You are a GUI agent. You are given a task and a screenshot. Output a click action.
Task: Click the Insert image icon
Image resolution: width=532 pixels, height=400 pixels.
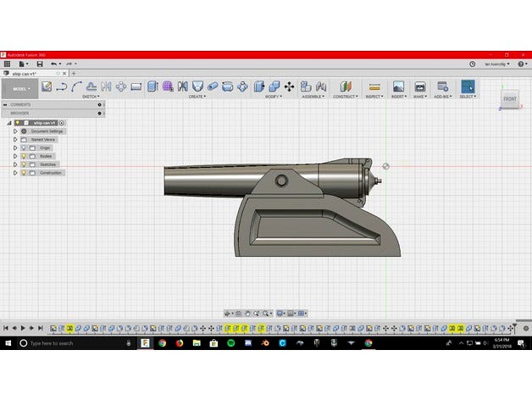[x=398, y=86]
